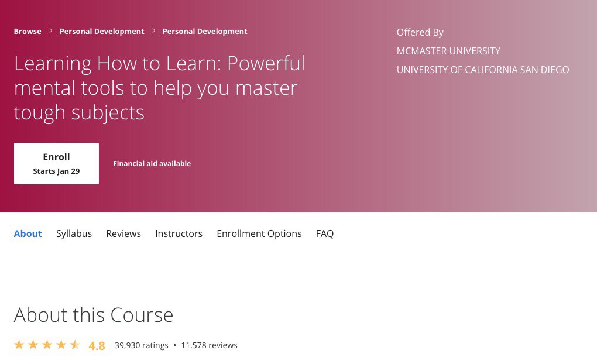The width and height of the screenshot is (597, 364).
Task: Open the last Personal Development breadcrumb
Action: pyautogui.click(x=205, y=31)
